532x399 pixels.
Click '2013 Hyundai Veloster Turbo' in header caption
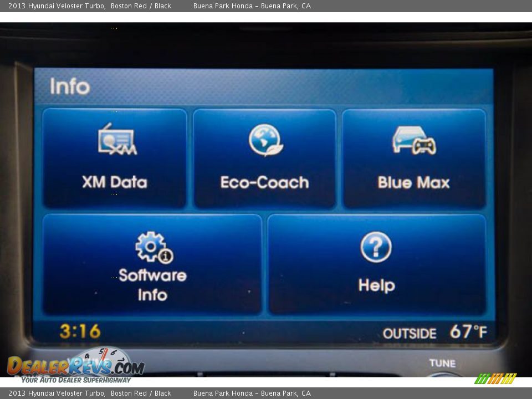pos(57,6)
